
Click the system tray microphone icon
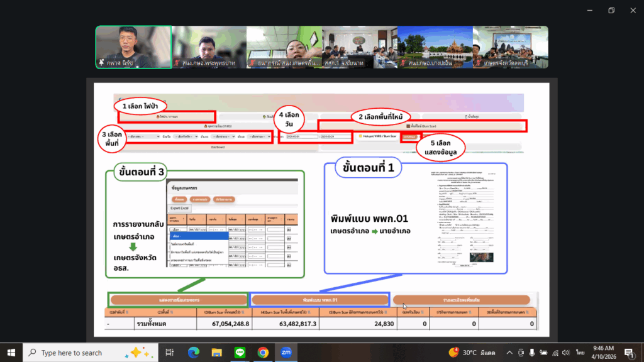[533, 353]
